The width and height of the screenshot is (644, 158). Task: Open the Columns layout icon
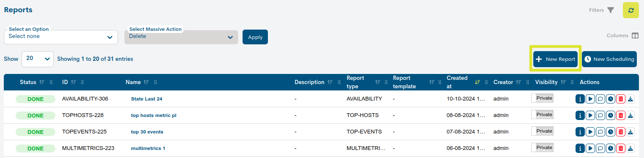pos(635,35)
